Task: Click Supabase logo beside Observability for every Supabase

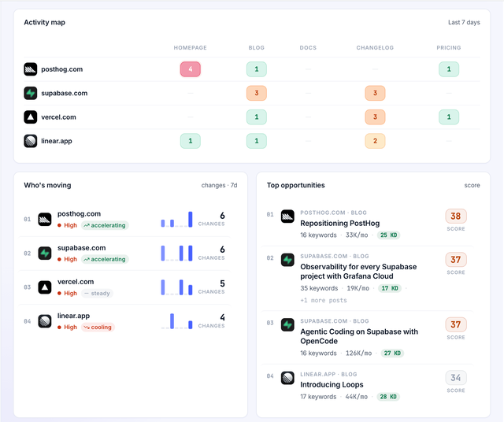Action: click(287, 260)
